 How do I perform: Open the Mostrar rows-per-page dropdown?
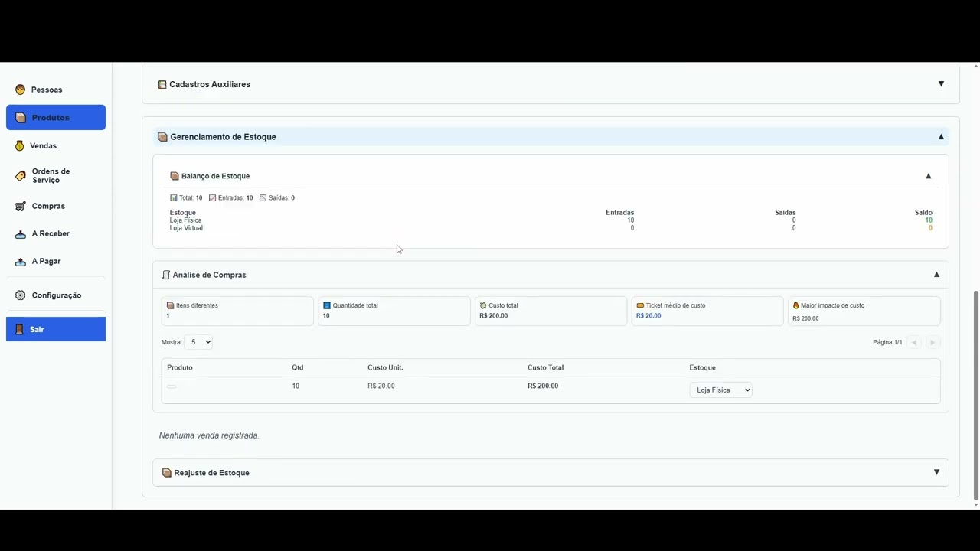tap(198, 342)
